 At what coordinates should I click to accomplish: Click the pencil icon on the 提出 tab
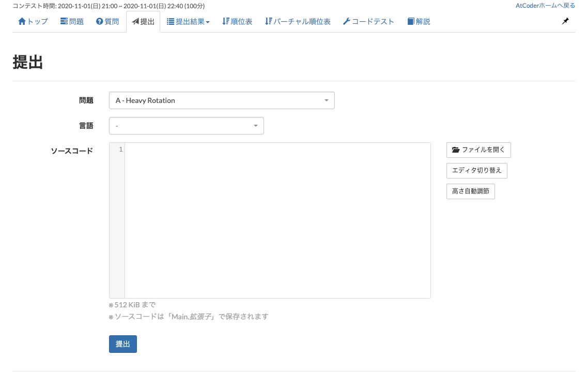[x=135, y=21]
